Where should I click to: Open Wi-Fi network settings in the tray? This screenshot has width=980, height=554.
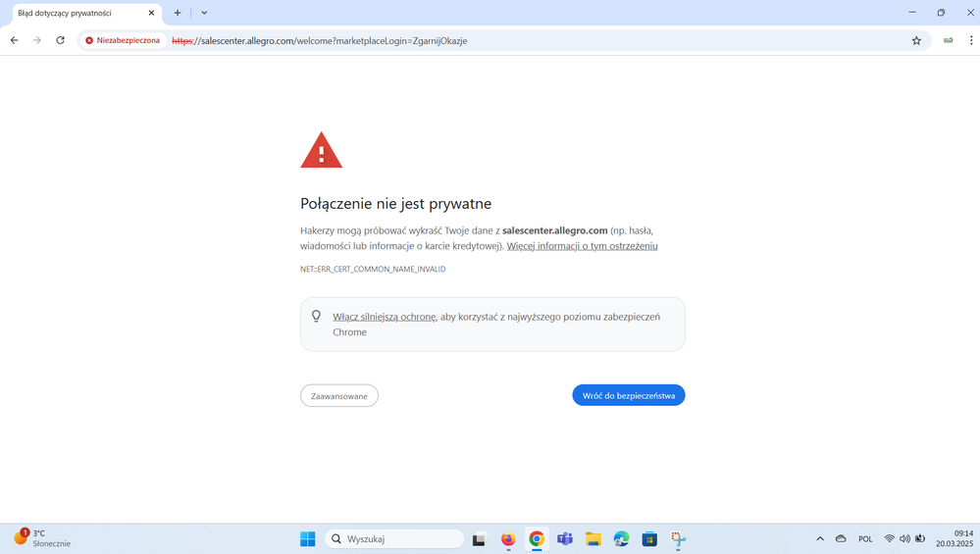click(x=890, y=538)
